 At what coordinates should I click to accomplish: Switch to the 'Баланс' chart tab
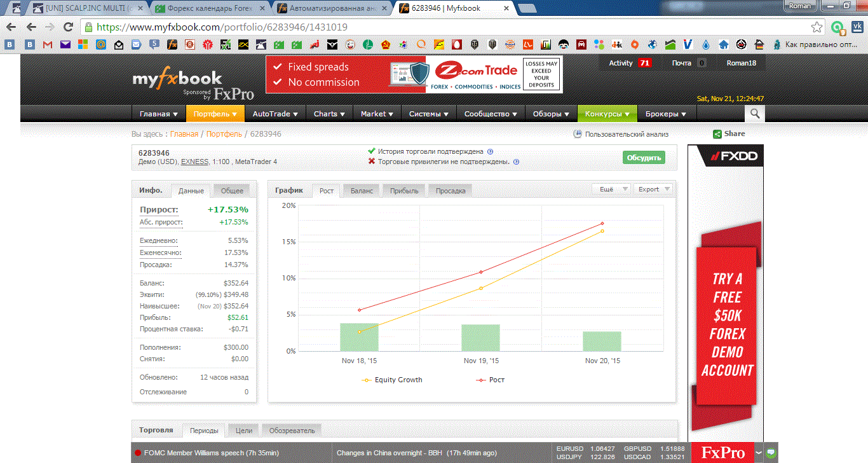point(362,191)
